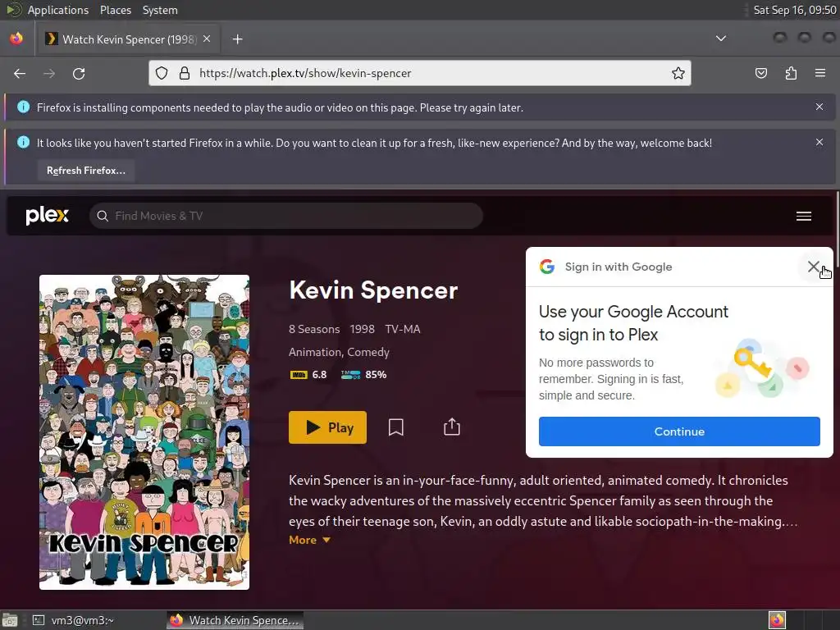Screen dimensions: 840x630
Task: Open the shield tracking protection icon
Action: 162,73
